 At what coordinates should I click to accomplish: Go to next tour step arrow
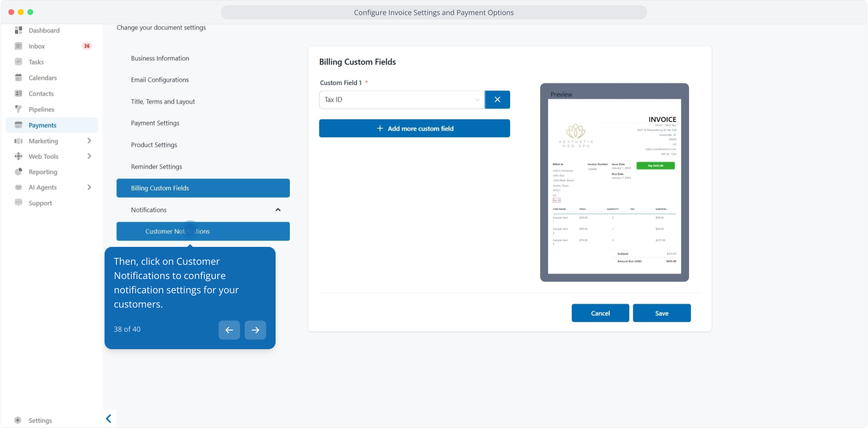(255, 330)
